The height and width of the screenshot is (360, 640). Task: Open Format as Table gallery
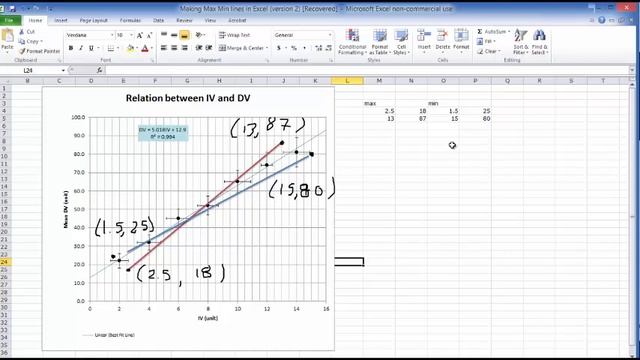coord(380,42)
